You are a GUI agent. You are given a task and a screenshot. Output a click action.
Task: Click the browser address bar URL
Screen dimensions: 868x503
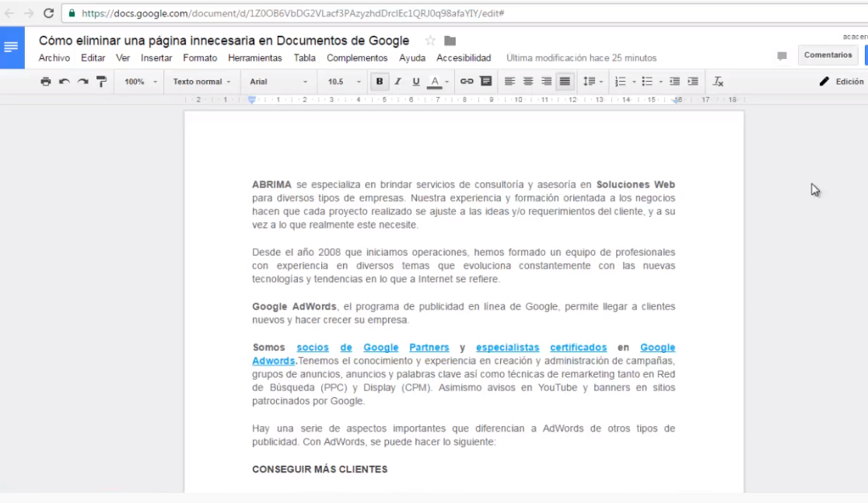click(x=293, y=13)
